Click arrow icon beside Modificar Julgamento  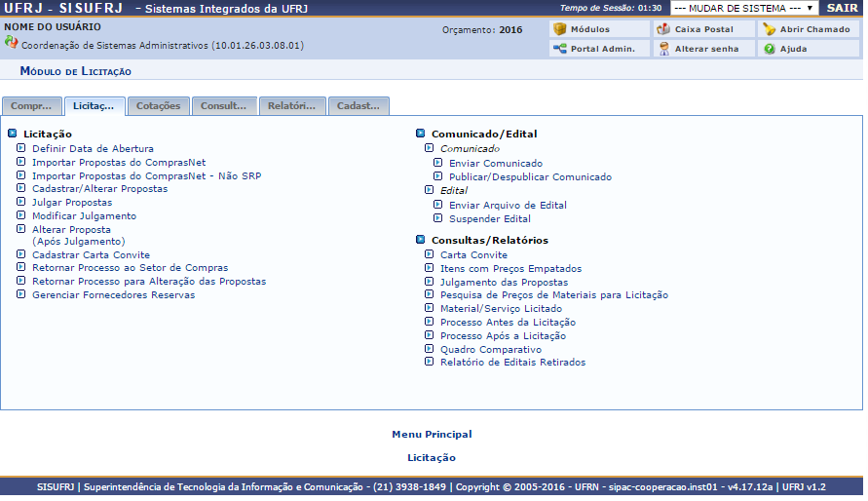click(21, 215)
